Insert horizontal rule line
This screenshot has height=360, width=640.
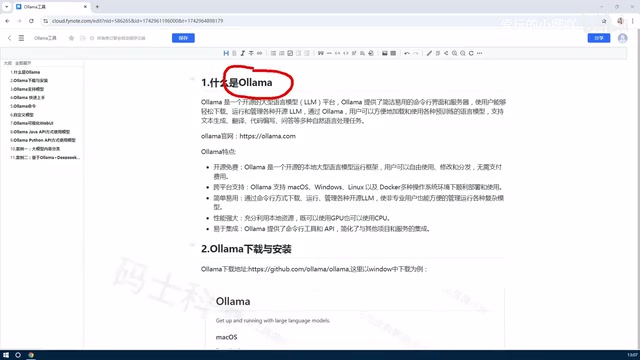329,53
